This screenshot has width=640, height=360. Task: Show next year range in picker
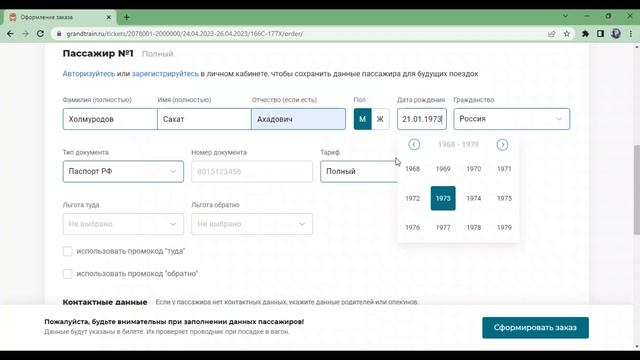[502, 144]
